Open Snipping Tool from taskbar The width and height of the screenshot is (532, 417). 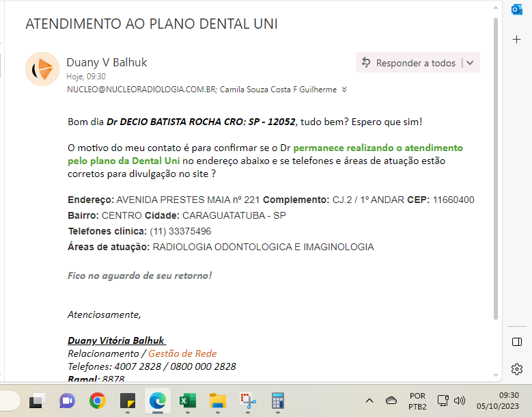pyautogui.click(x=248, y=401)
